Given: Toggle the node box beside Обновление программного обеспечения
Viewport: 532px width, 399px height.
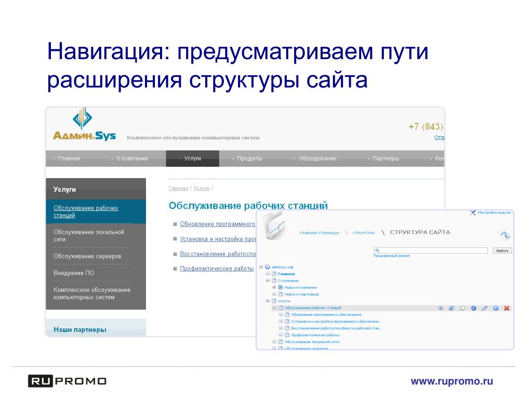Looking at the screenshot, I should pos(281,314).
